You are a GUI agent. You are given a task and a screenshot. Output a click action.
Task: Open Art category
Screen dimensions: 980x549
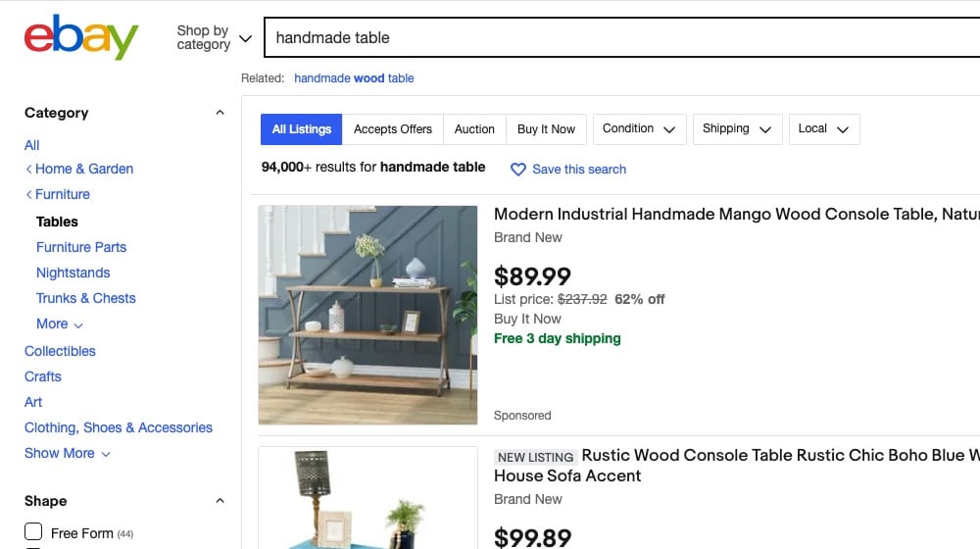(x=33, y=403)
